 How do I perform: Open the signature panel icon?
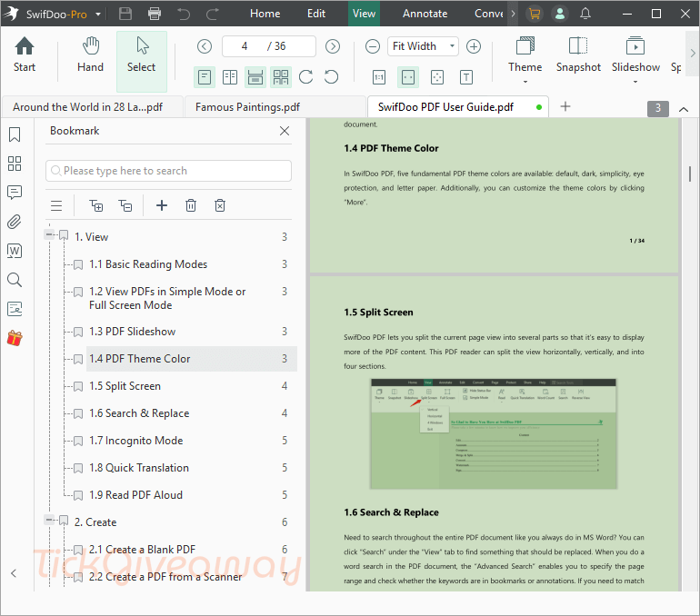click(x=15, y=309)
